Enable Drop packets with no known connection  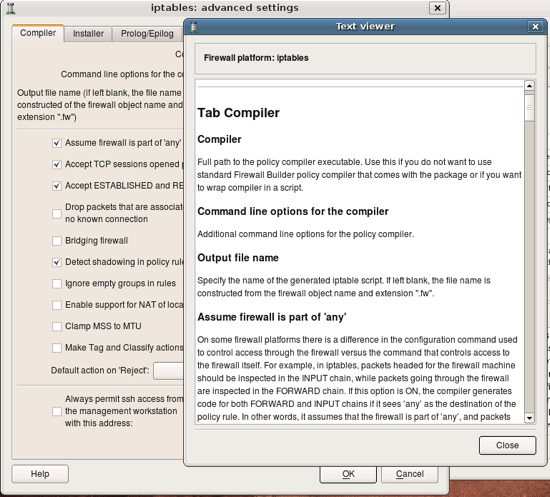pyautogui.click(x=57, y=213)
